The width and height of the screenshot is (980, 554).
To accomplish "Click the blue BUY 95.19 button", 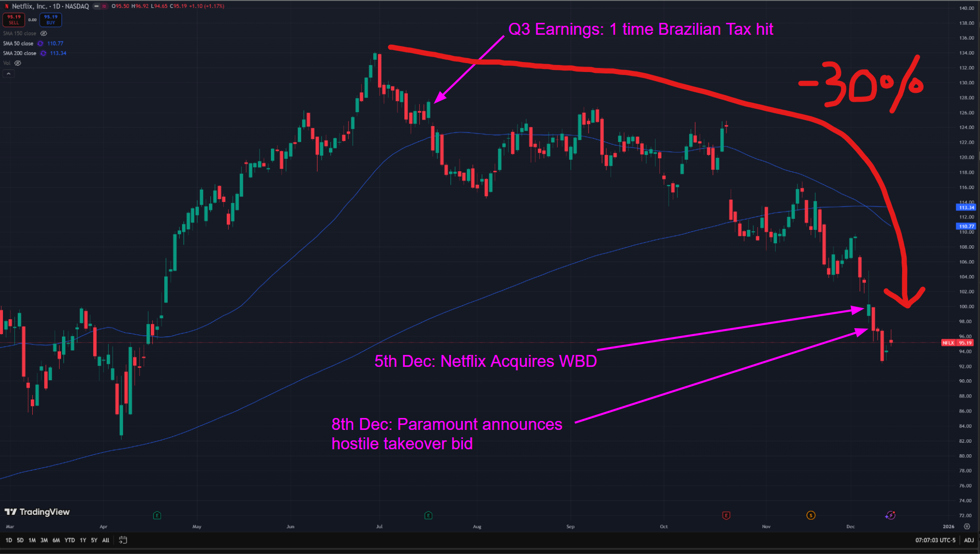I will (x=51, y=19).
